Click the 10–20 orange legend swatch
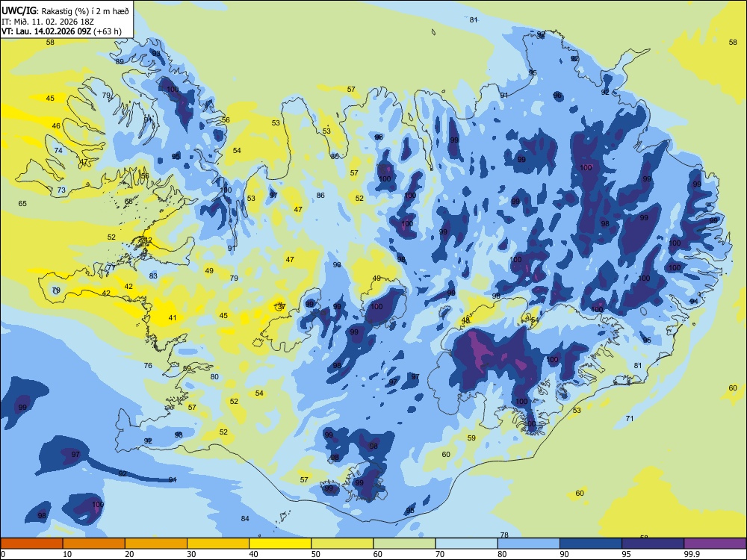The width and height of the screenshot is (747, 560). click(94, 544)
